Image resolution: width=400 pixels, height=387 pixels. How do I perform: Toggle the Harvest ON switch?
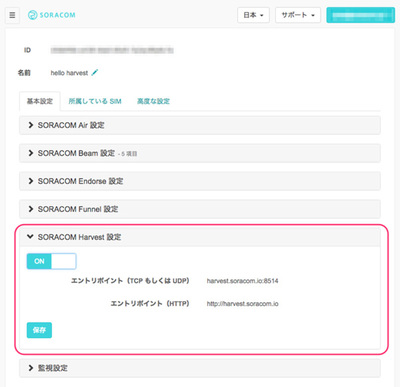52,261
